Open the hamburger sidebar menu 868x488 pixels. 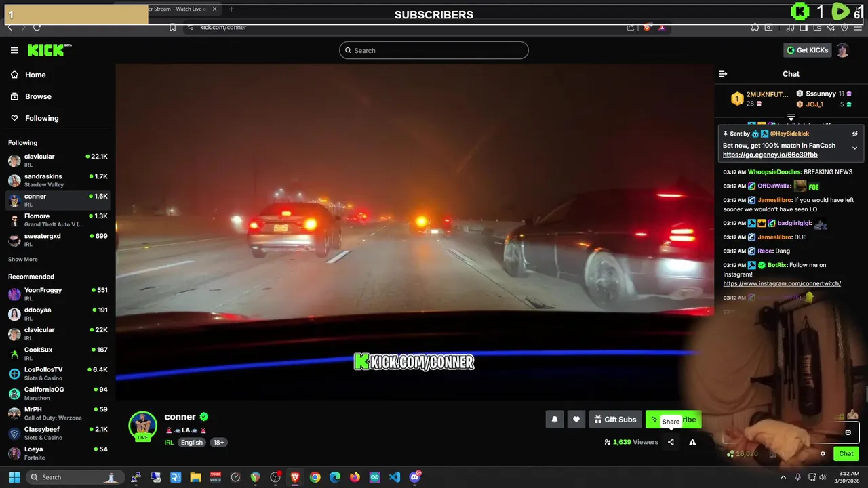pos(14,50)
